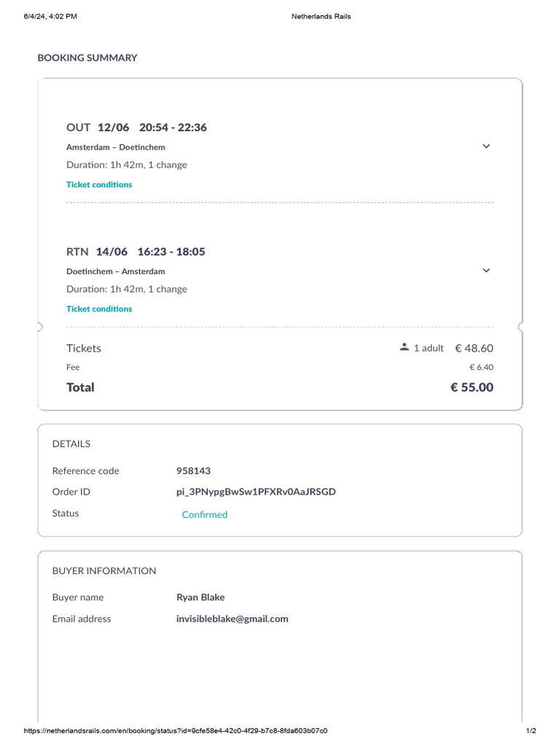Image resolution: width=560 pixels, height=747 pixels.
Task: Click the € 55.00 total amount
Action: click(472, 387)
